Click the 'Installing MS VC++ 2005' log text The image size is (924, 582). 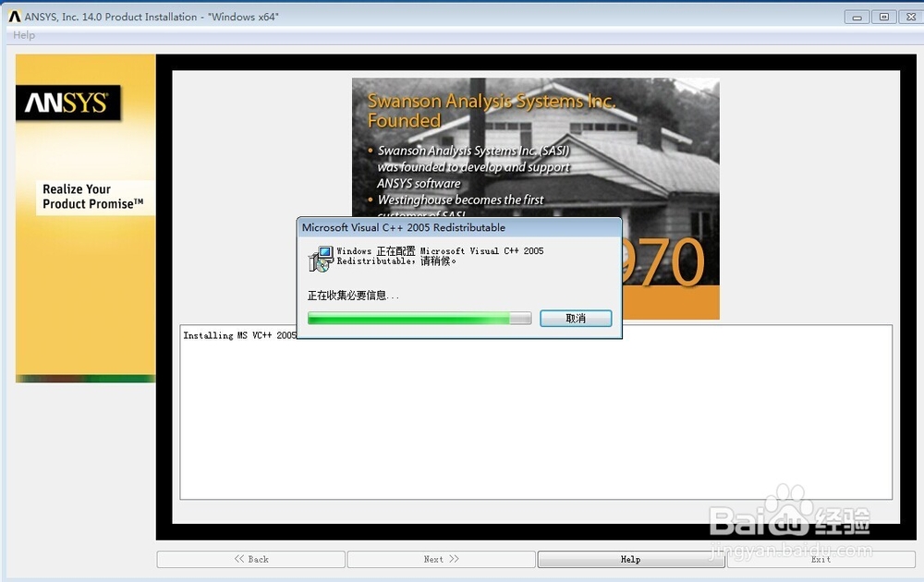tap(240, 335)
